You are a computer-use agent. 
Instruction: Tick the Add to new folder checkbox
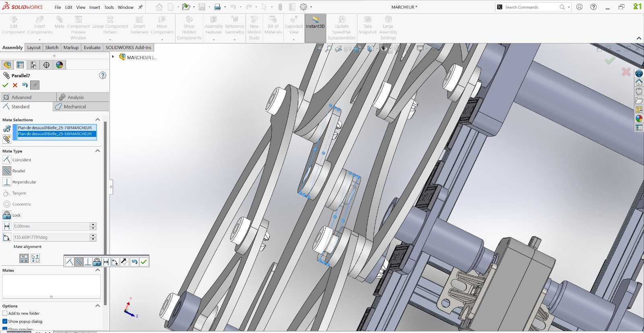tap(5, 313)
